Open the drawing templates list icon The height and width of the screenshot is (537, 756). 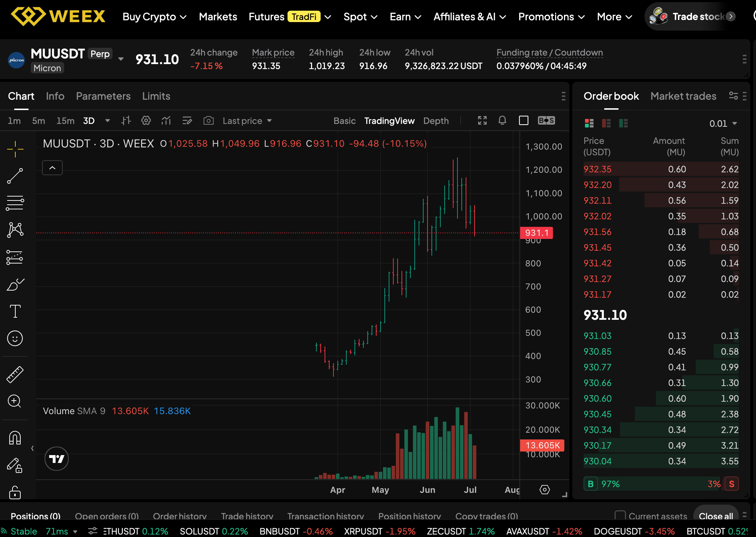tap(187, 121)
